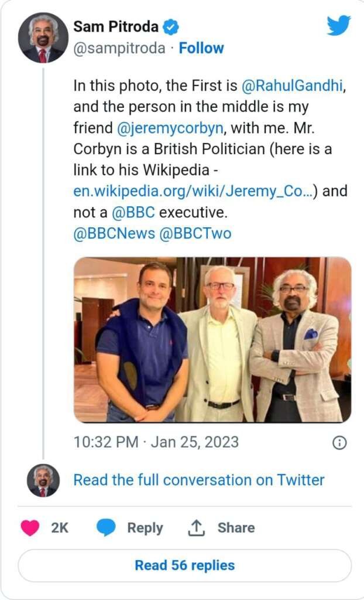Click small avatar beside full conversation link
The width and height of the screenshot is (364, 600).
coord(43,480)
